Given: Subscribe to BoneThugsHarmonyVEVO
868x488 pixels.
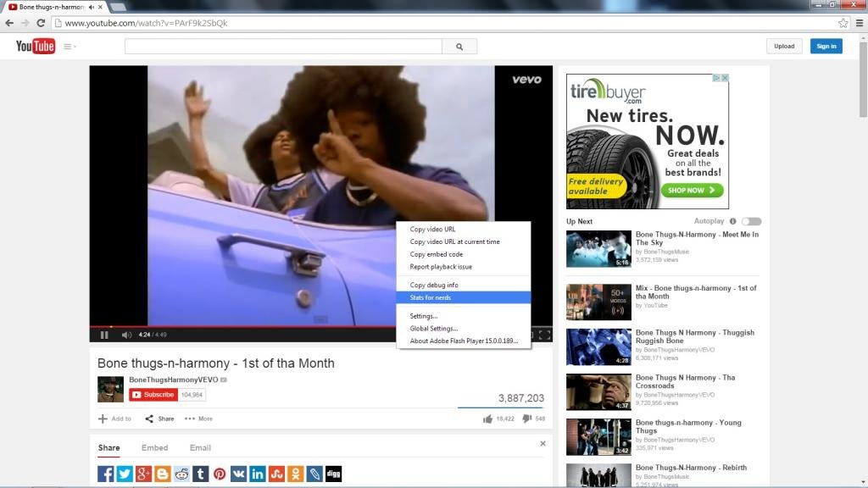Looking at the screenshot, I should 153,395.
